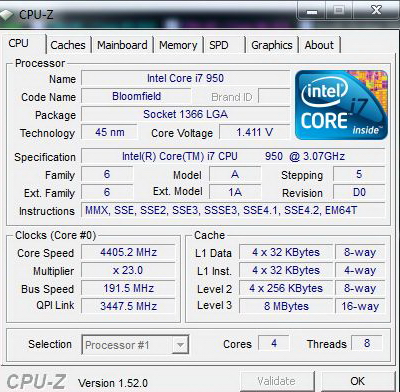Image resolution: width=400 pixels, height=392 pixels.
Task: Click the Intel Core i7 logo badge
Action: [341, 105]
